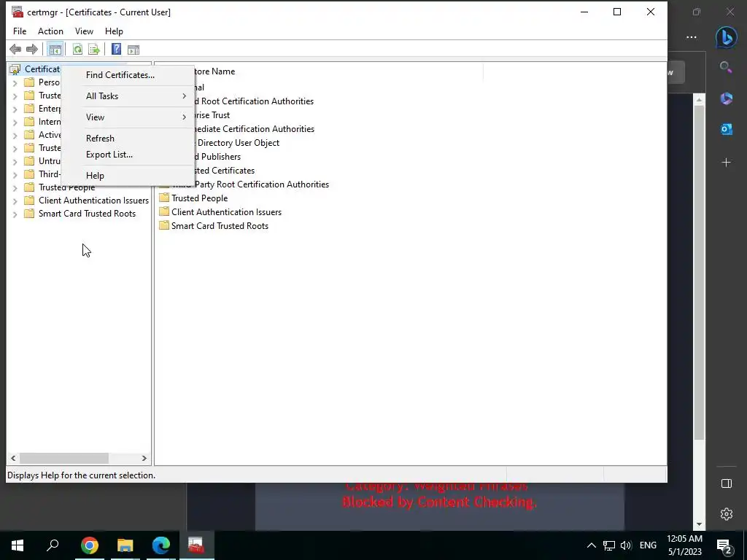Open the Outlook icon in Edge sidebar
The height and width of the screenshot is (560, 747).
click(x=726, y=129)
